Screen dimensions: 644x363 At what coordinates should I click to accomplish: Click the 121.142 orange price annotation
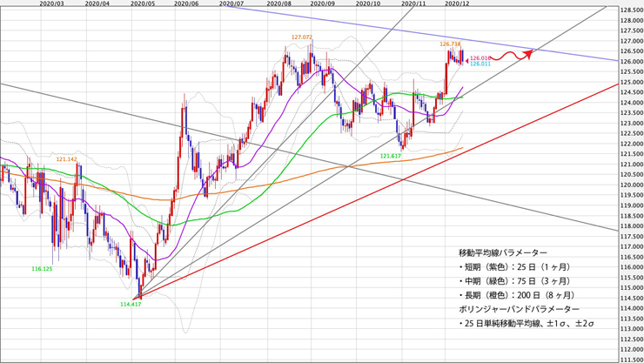pos(66,159)
